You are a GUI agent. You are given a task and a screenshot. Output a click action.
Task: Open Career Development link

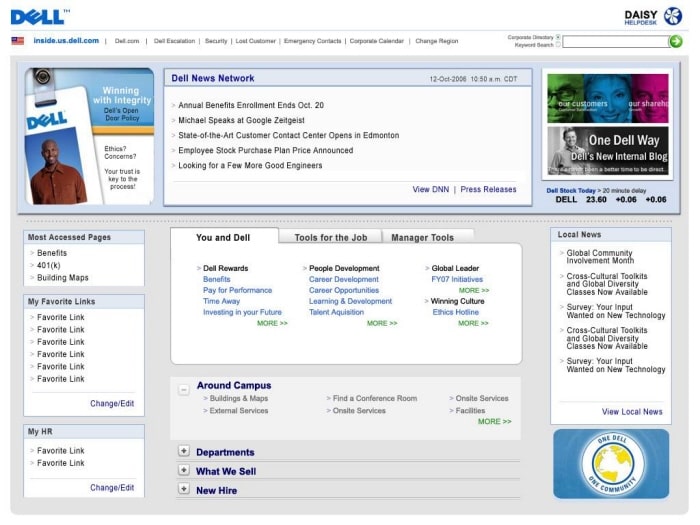click(343, 279)
